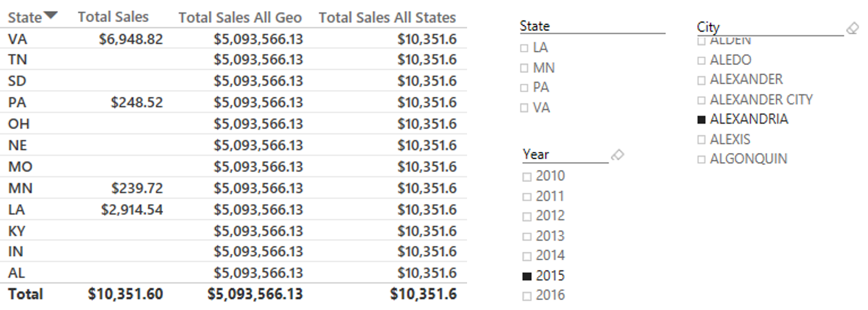Deselect year 2015 checkbox

(x=527, y=277)
